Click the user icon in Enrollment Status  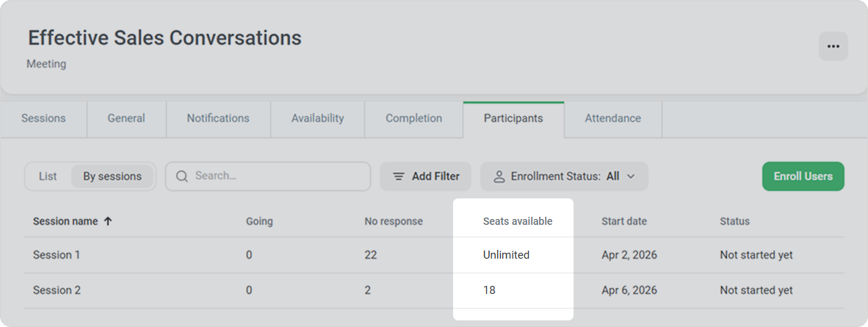pyautogui.click(x=499, y=176)
